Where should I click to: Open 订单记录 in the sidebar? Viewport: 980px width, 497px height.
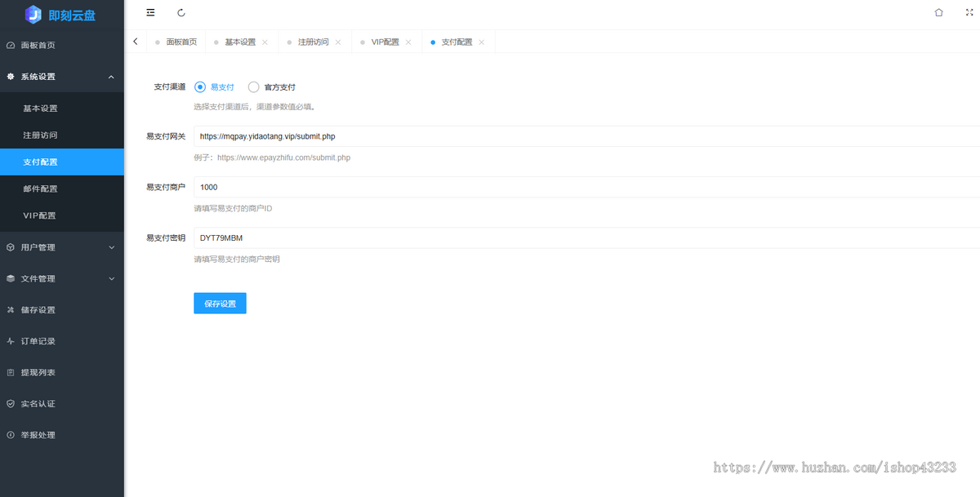[x=62, y=341]
